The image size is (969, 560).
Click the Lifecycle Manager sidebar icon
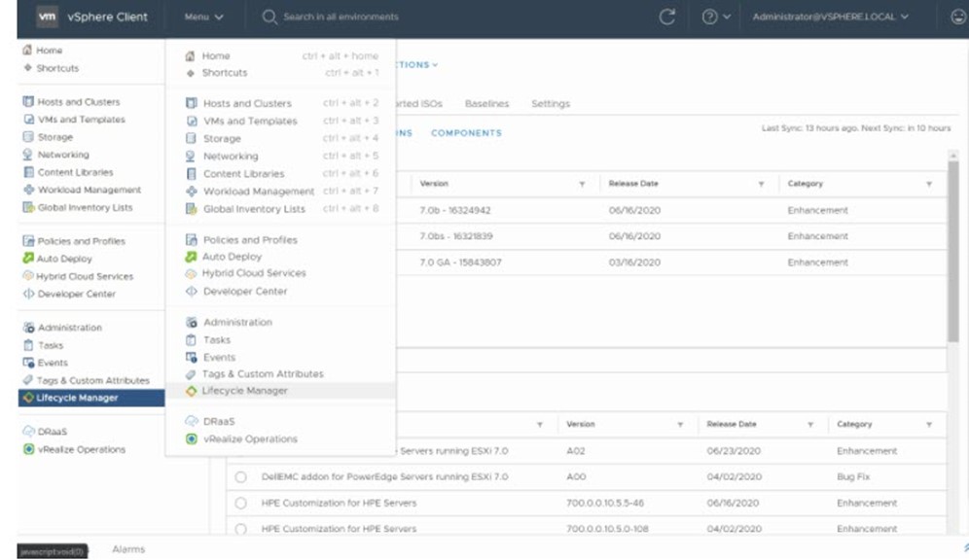(28, 398)
